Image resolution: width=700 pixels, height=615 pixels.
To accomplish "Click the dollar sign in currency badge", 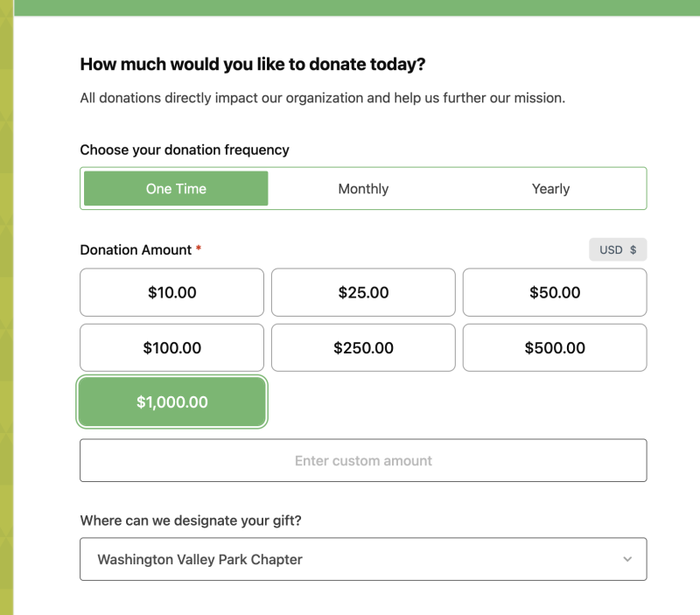I will click(633, 249).
